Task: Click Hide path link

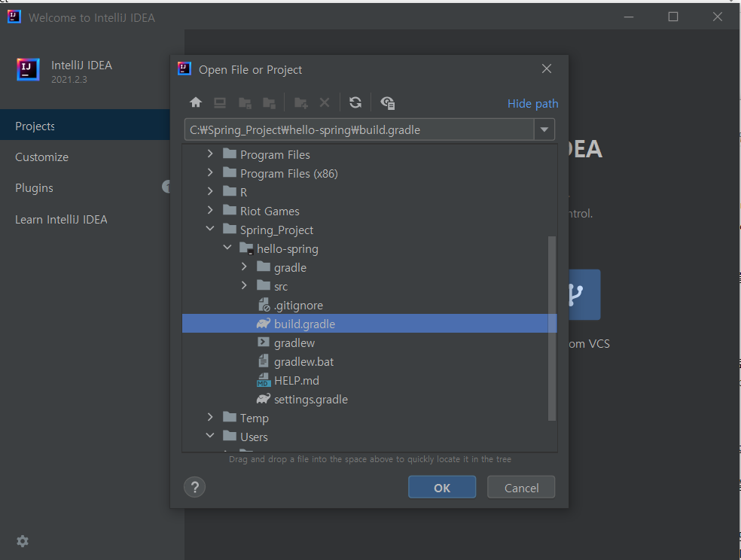Action: click(x=532, y=103)
